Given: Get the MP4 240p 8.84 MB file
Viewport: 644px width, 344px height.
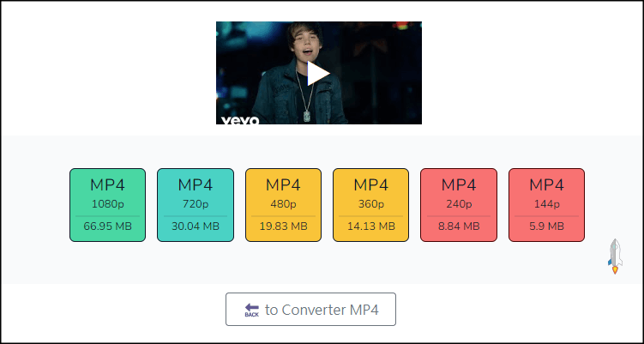Looking at the screenshot, I should (x=459, y=205).
